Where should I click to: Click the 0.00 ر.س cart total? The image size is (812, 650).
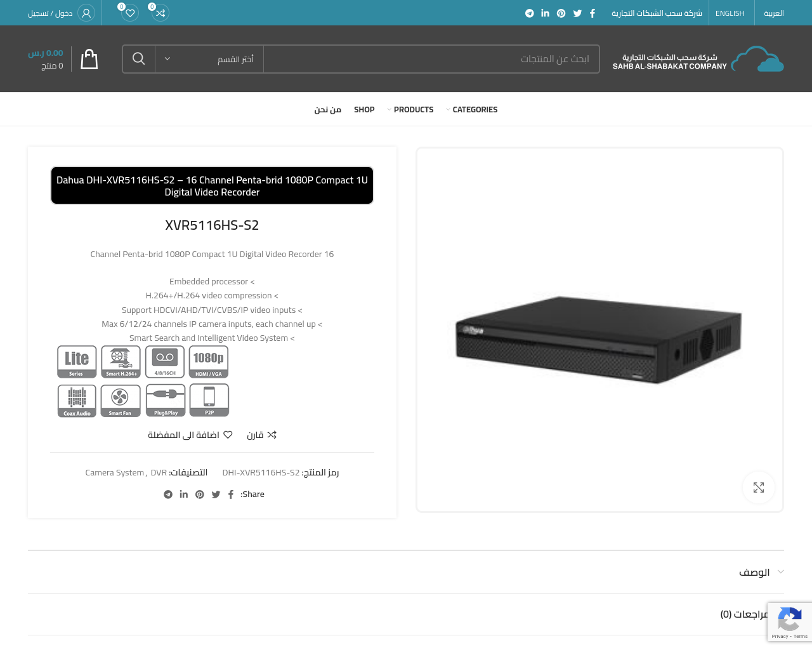[x=46, y=53]
